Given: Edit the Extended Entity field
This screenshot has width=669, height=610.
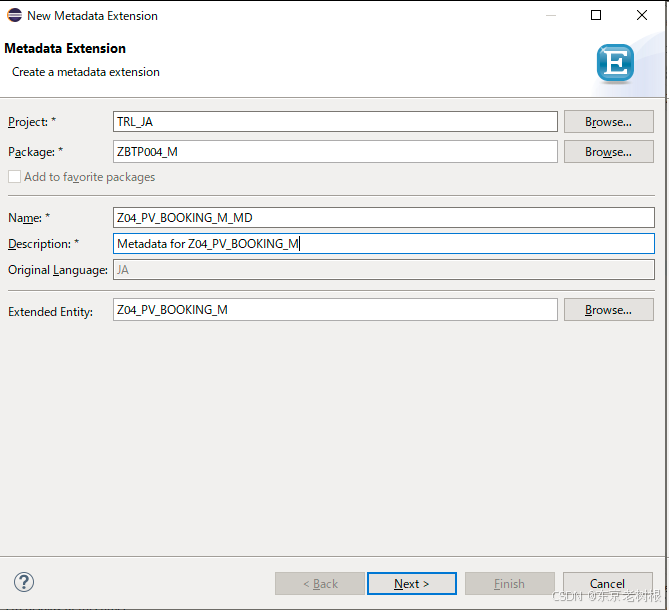Looking at the screenshot, I should coord(335,310).
